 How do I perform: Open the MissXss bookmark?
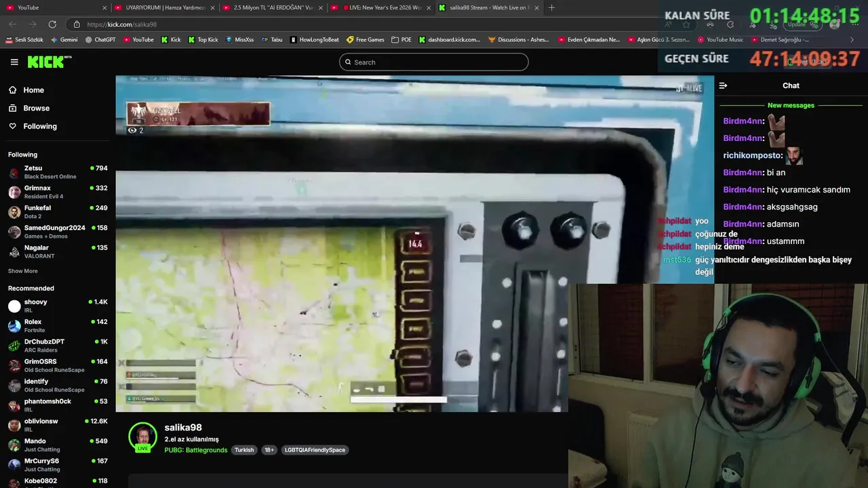[x=239, y=40]
